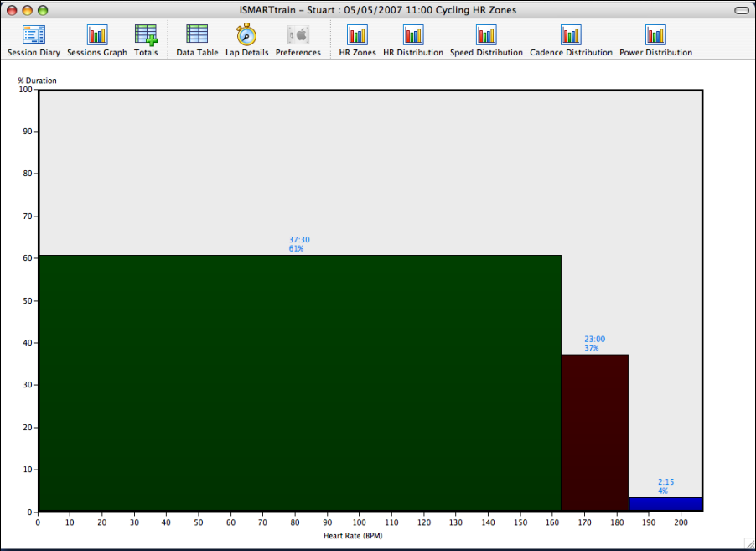Click the 200 tick on the heart rate axis
This screenshot has width=756, height=551.
click(681, 522)
